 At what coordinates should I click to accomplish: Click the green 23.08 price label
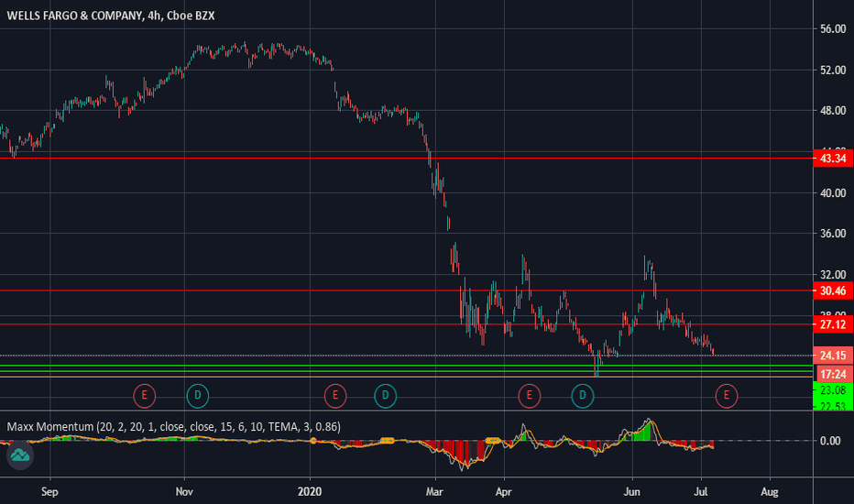click(x=833, y=390)
